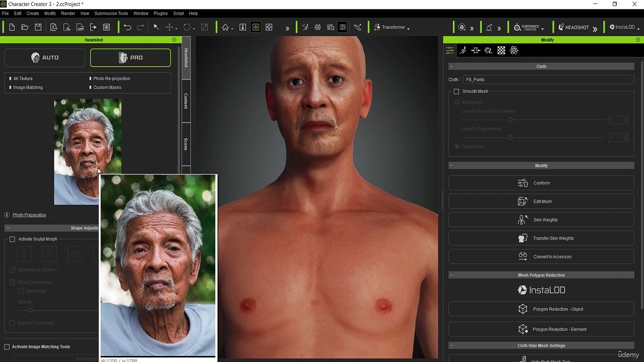Viewport: 644px width, 362px height.
Task: Adjust the Level for Final Render slider
Action: (x=510, y=137)
